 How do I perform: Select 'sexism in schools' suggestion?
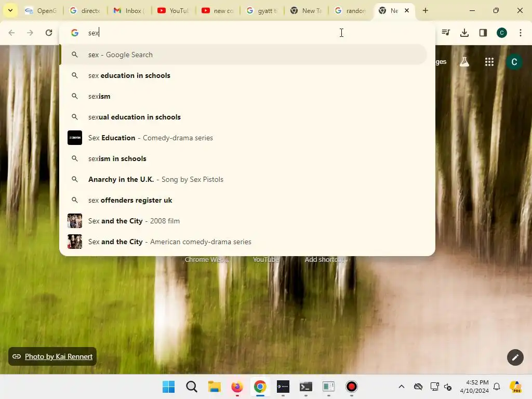243,158
